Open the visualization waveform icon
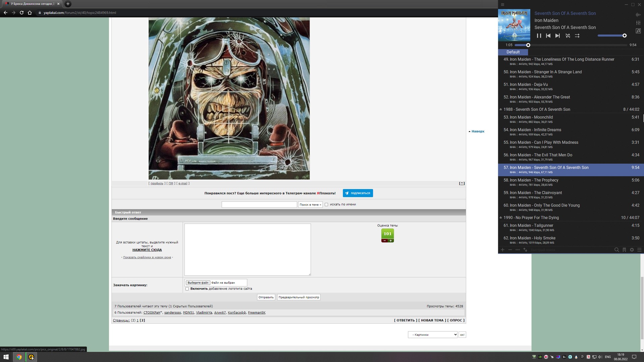This screenshot has height=362, width=644. coord(638,15)
